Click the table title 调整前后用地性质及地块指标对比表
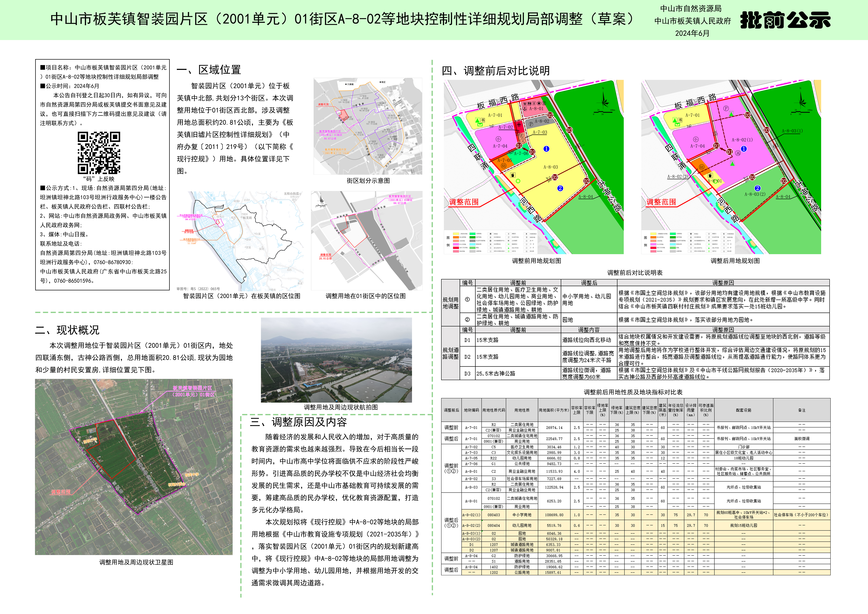Image resolution: width=868 pixels, height=614 pixels. point(633,392)
